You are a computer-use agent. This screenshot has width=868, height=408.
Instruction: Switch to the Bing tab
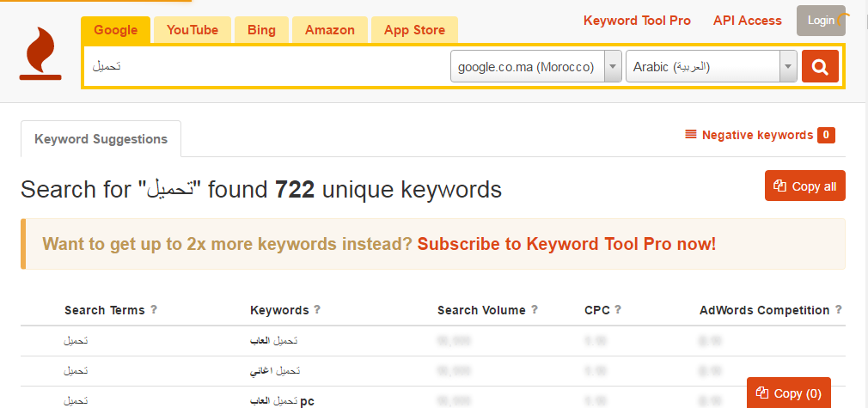click(x=261, y=30)
